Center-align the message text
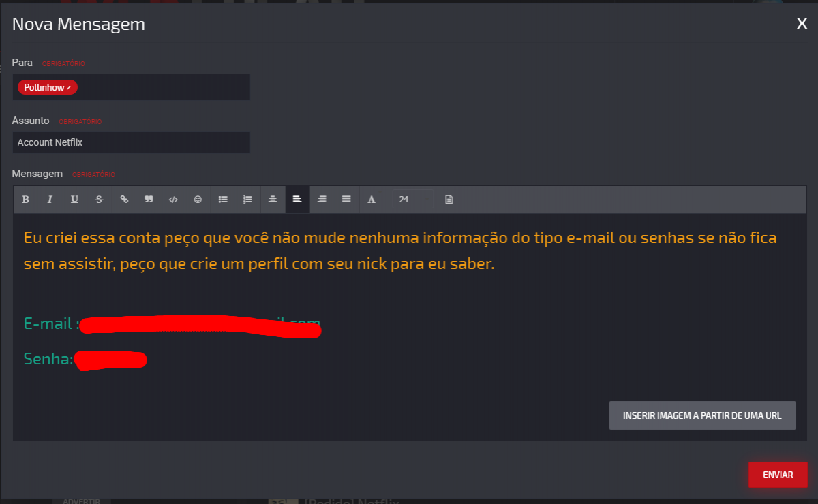 point(273,200)
